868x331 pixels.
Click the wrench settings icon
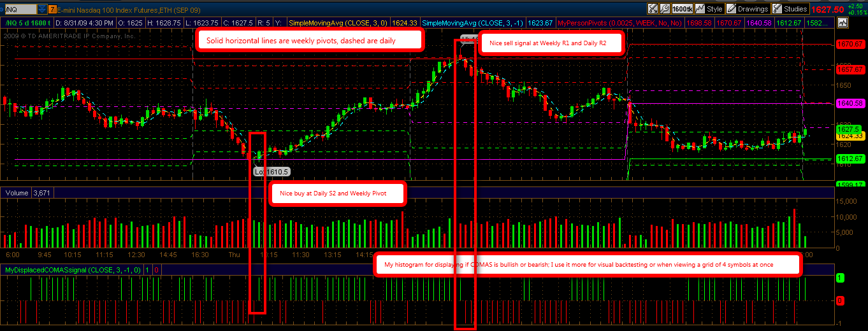click(x=665, y=9)
